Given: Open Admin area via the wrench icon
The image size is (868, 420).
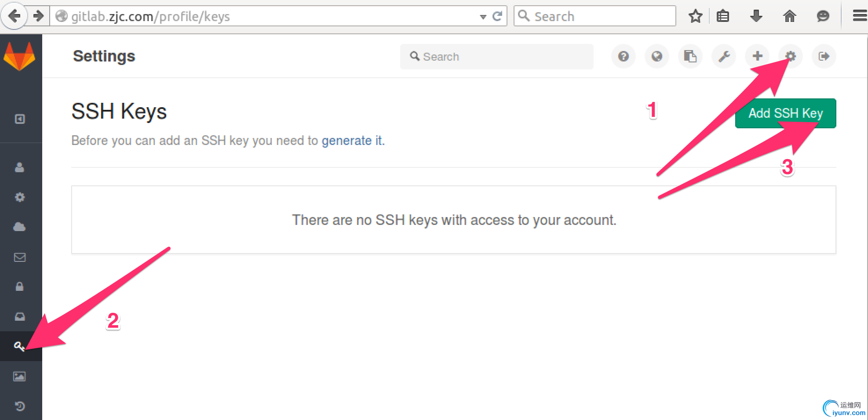Looking at the screenshot, I should coord(724,56).
